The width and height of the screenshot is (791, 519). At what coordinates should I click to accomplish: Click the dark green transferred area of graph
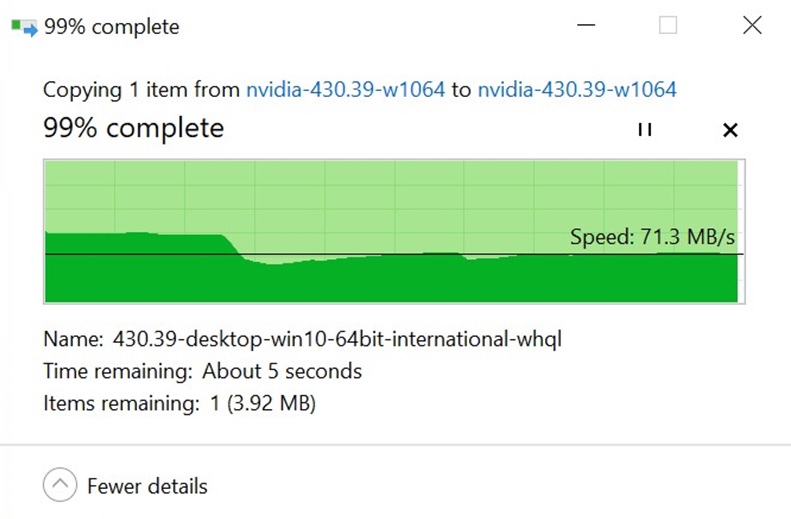coord(391,280)
